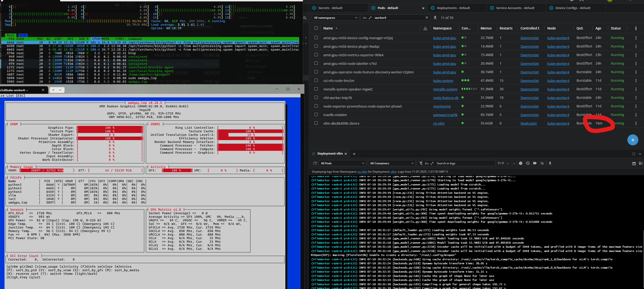Expand the All Pods log selector
Image resolution: width=644 pixels, height=289 pixels.
point(342,163)
